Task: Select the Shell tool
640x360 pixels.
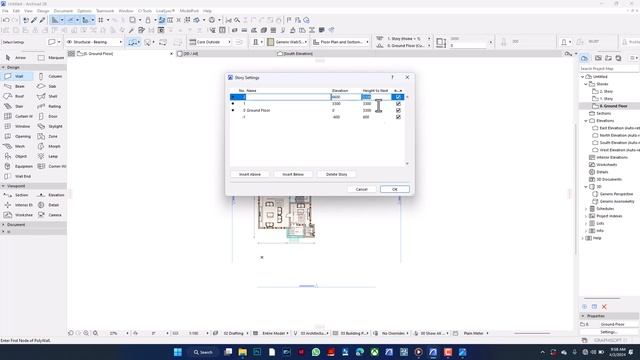Action: pos(51,96)
